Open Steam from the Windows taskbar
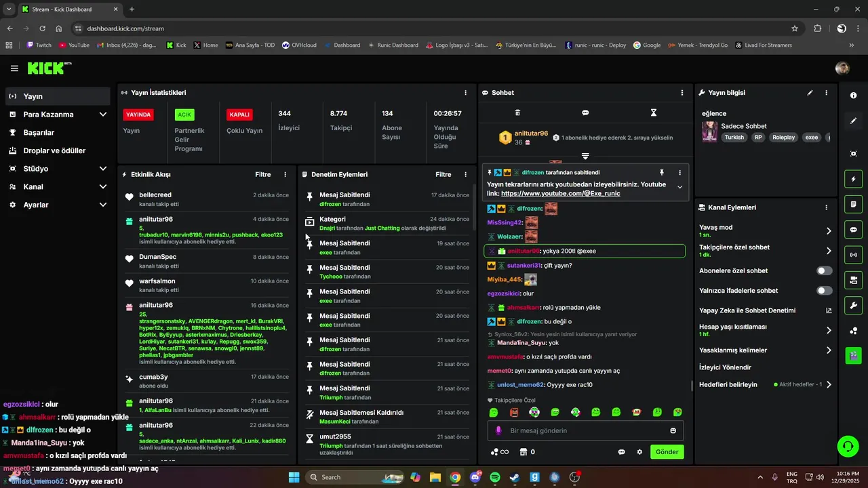Screen dimensions: 868x488 pyautogui.click(x=515, y=477)
